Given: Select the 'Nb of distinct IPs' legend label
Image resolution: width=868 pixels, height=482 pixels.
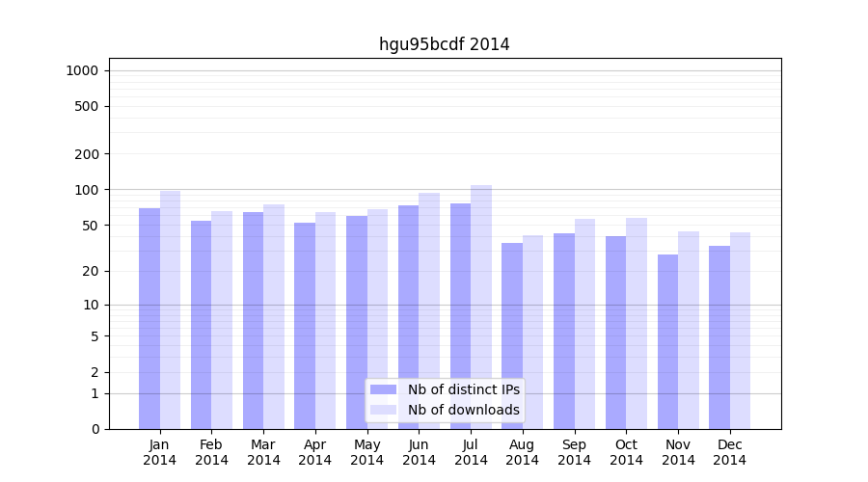Looking at the screenshot, I should click(463, 389).
